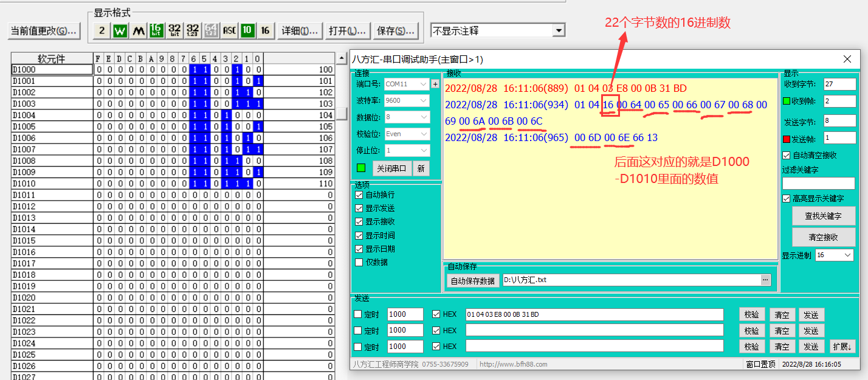Screen dimensions: 868x380
Task: Enable the 仅数据 checkbox
Action: click(x=359, y=262)
